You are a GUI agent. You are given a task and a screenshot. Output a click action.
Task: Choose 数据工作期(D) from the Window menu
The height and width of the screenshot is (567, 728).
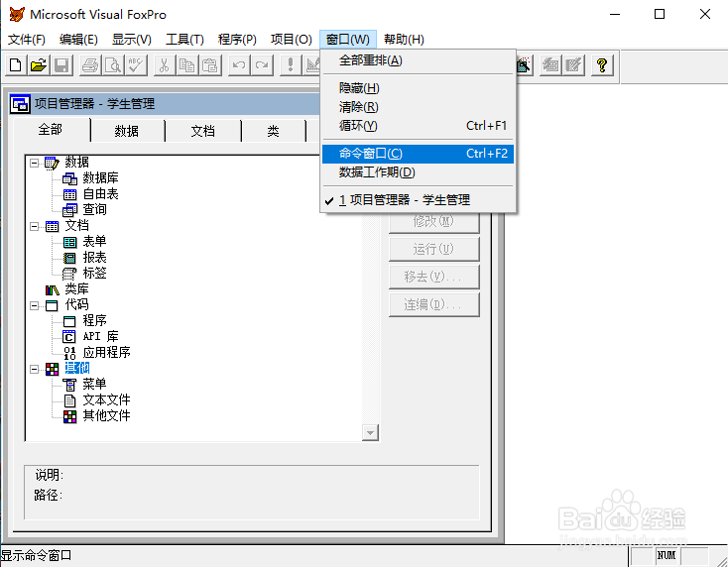pyautogui.click(x=418, y=172)
